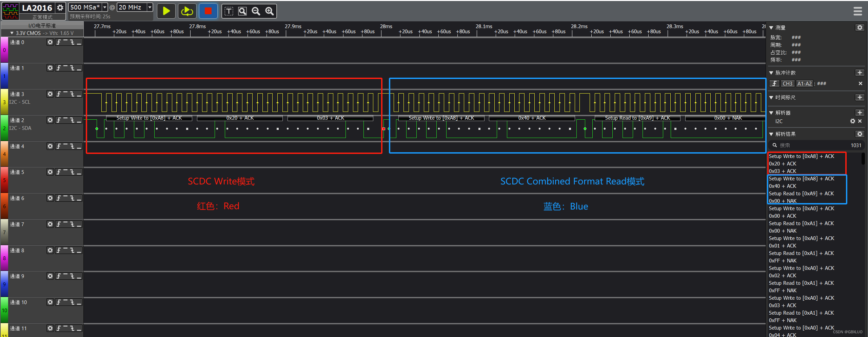The image size is (868, 337).
Task: Open settings gear for 通道 2 SDA
Action: point(50,120)
